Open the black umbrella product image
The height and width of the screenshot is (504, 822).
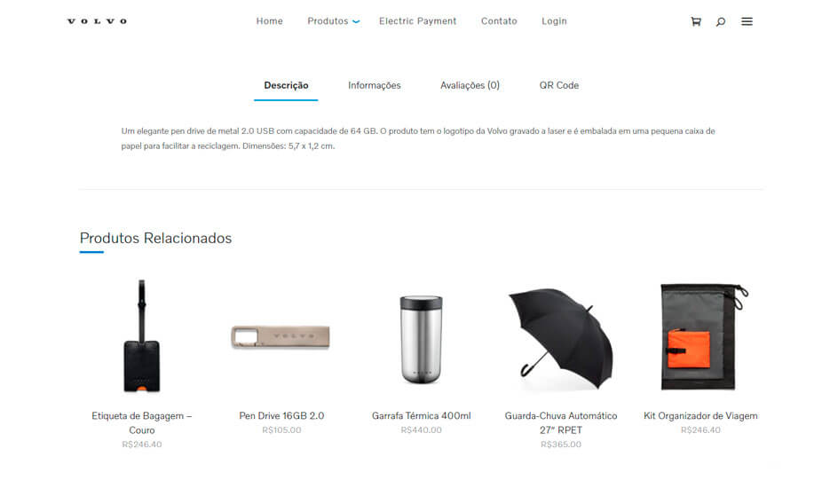click(561, 338)
